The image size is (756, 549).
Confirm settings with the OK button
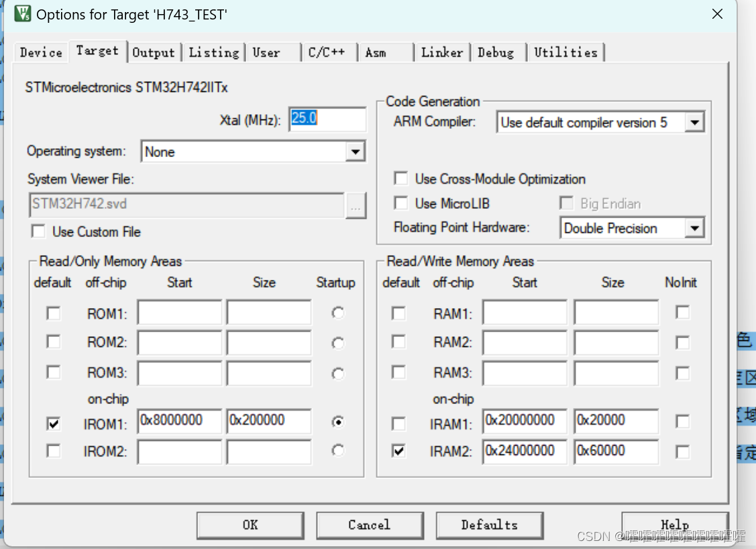click(x=250, y=525)
